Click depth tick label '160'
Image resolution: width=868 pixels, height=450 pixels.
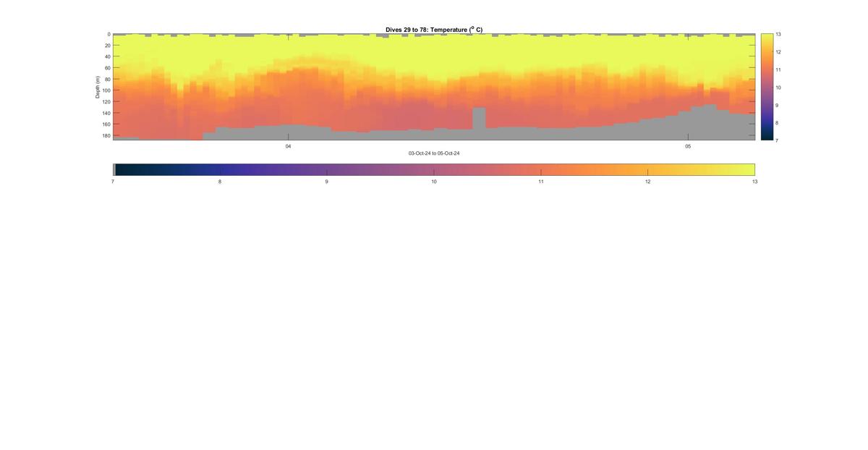pos(106,124)
